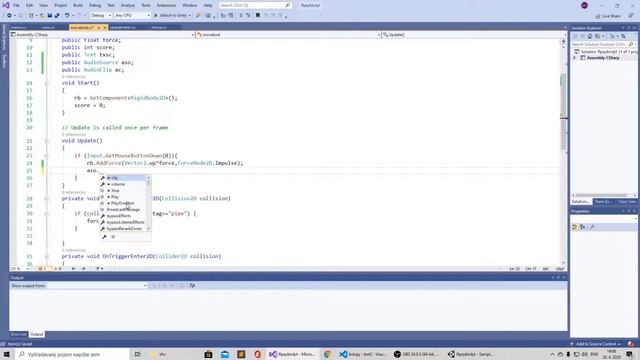Select Stop in the IntelliSense list
The width and height of the screenshot is (640, 360).
123,191
